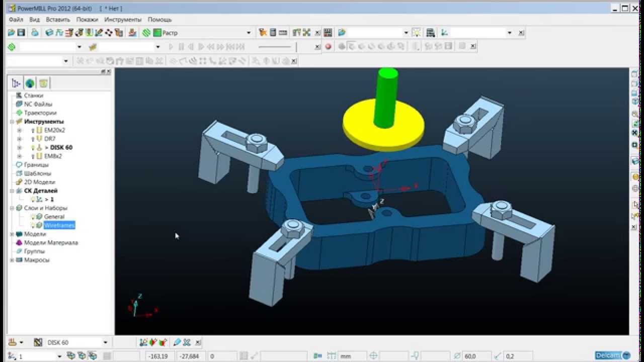The image size is (644, 362).
Task: Click the Print icon in the main toolbar
Action: [x=35, y=33]
